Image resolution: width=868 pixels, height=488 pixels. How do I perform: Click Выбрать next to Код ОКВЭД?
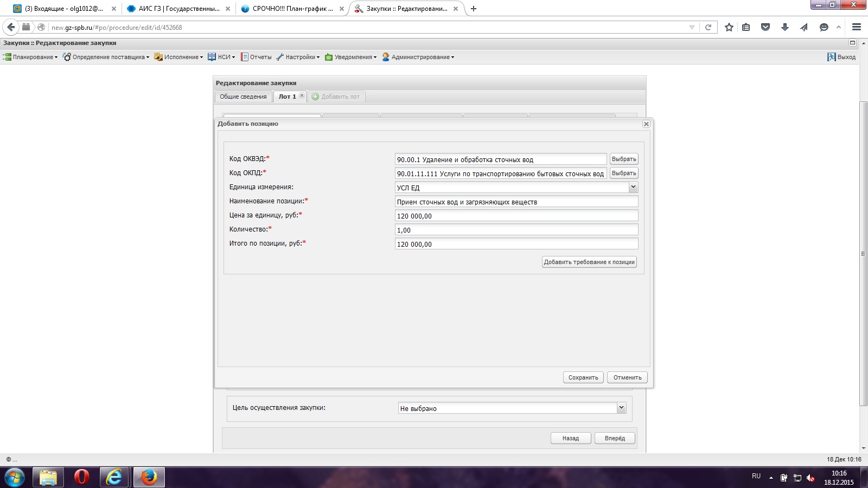pos(624,159)
